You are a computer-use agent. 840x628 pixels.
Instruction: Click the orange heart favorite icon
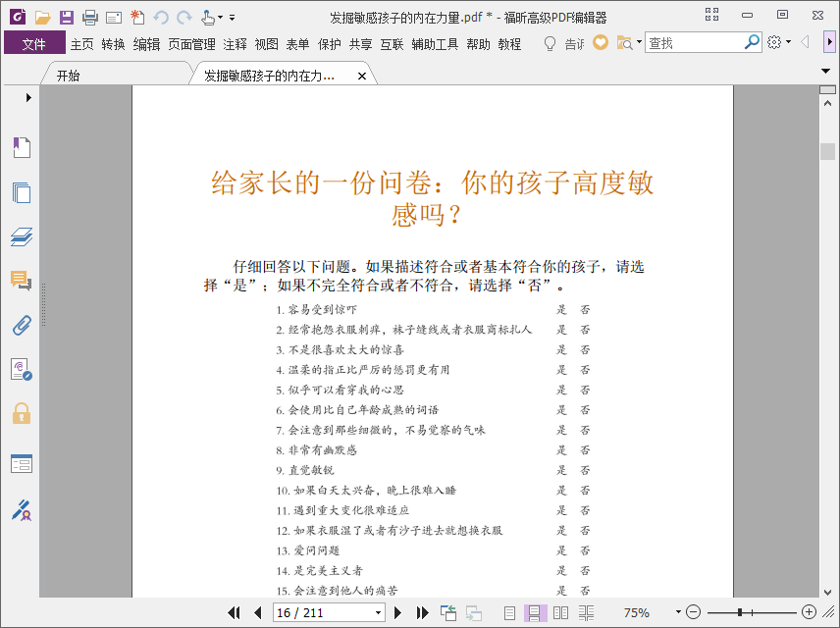pyautogui.click(x=600, y=42)
